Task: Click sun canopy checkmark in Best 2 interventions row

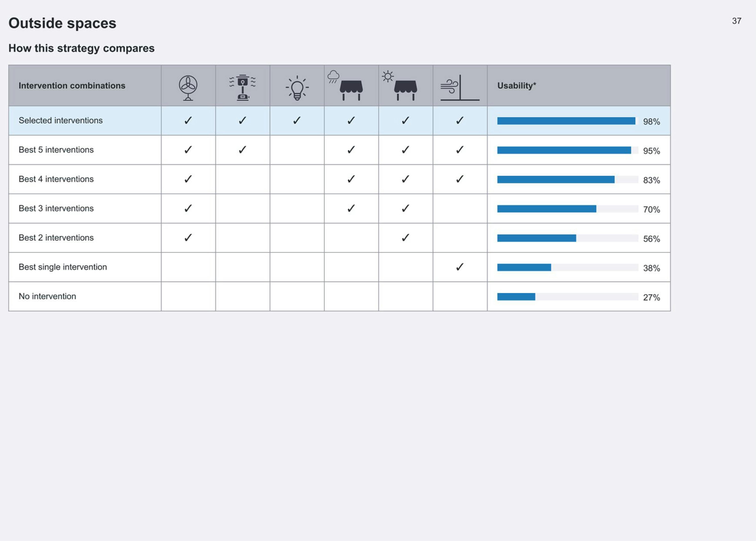Action: pyautogui.click(x=405, y=238)
